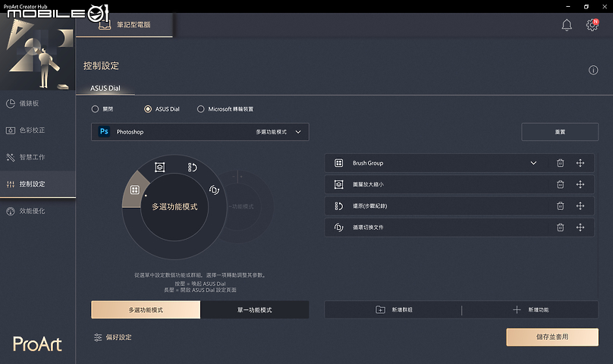Click 循環切換文件 row icon
The height and width of the screenshot is (364, 613).
(338, 227)
